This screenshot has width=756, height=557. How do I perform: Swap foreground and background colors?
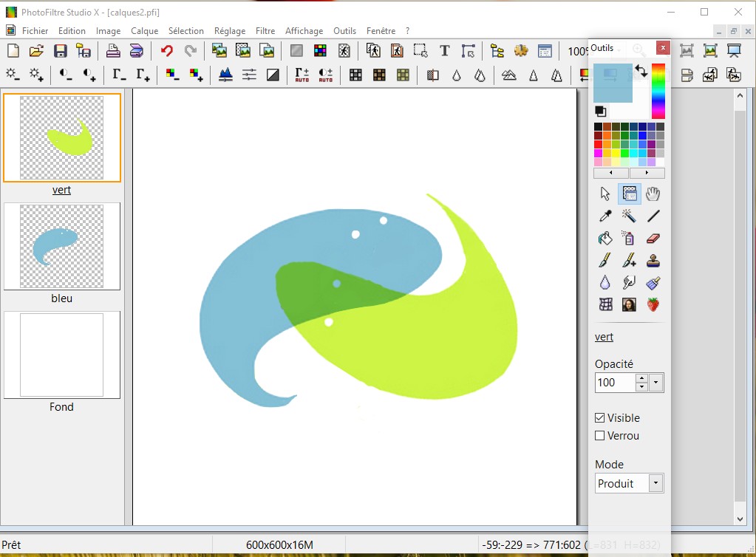coord(641,71)
